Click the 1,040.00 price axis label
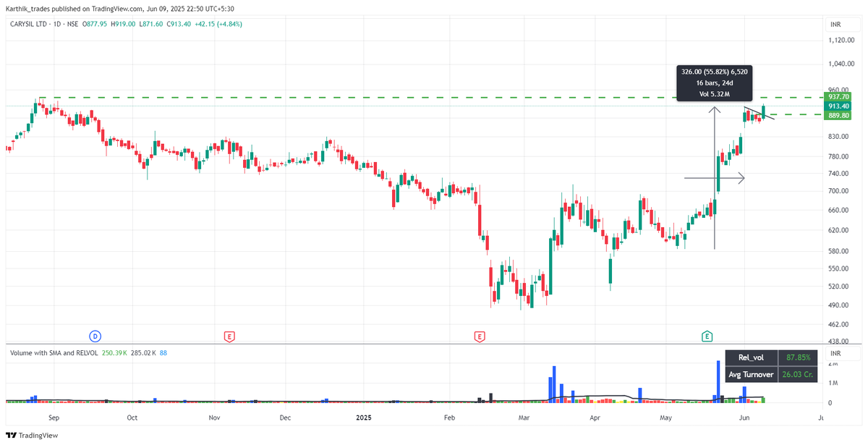Screen dimensions: 868x445 pos(841,64)
